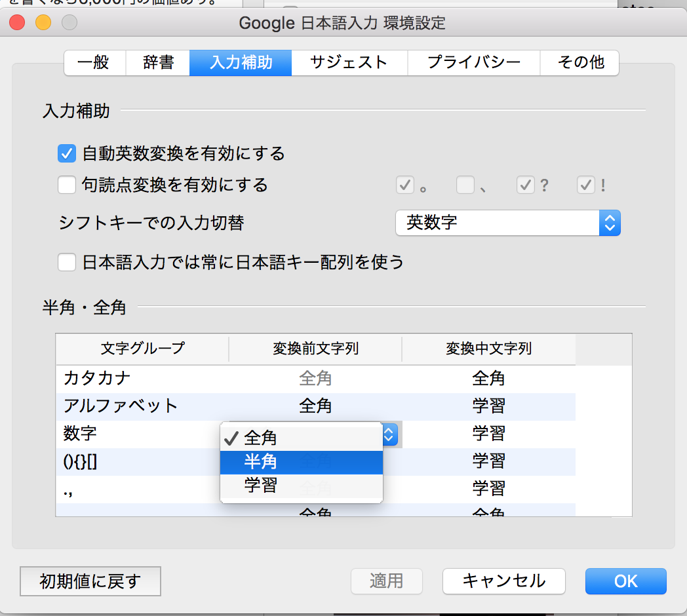687x616 pixels.
Task: Click the 変換中文字列 column header
Action: click(488, 349)
